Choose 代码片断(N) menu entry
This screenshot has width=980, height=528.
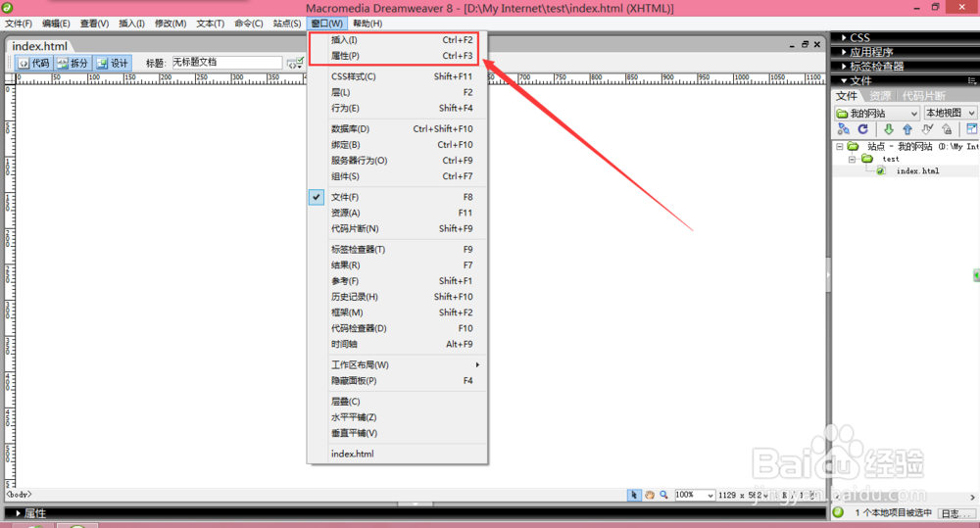point(398,228)
